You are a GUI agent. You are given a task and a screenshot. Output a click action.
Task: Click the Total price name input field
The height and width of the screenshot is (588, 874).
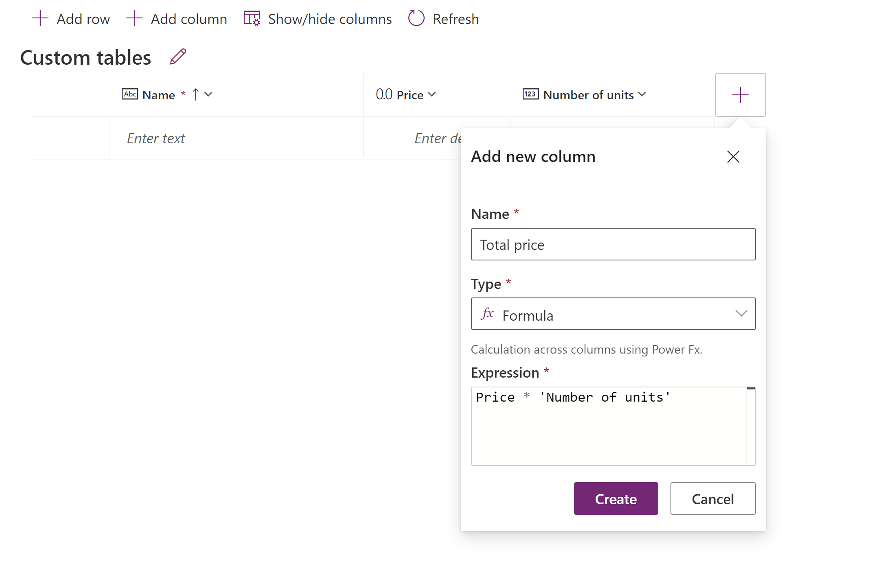coord(613,244)
